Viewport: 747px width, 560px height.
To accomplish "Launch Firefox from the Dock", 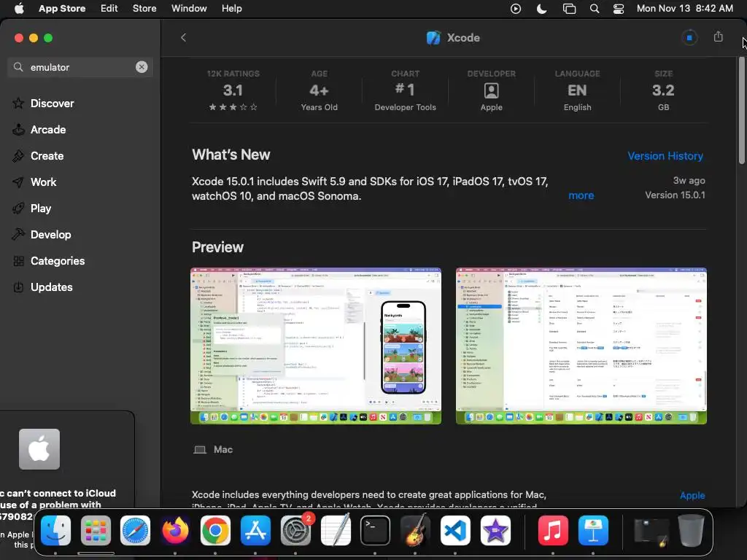I will click(x=175, y=530).
